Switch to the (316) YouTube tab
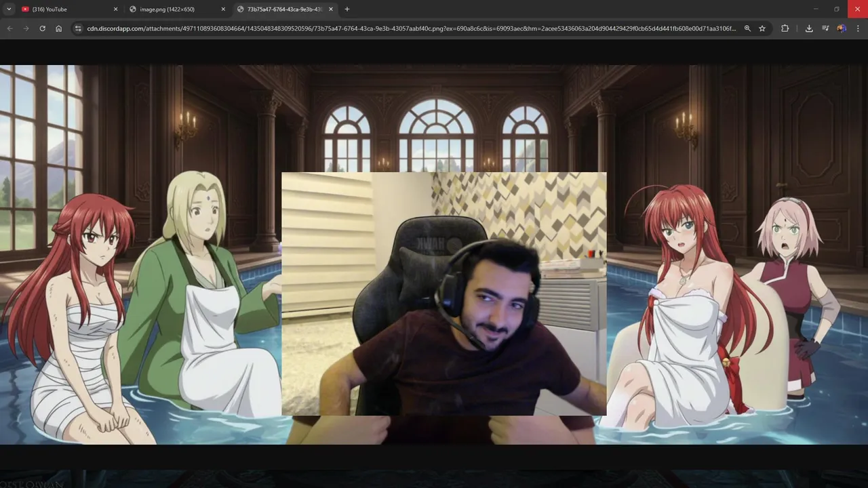Screen dimensions: 868x488 pyautogui.click(x=71, y=9)
